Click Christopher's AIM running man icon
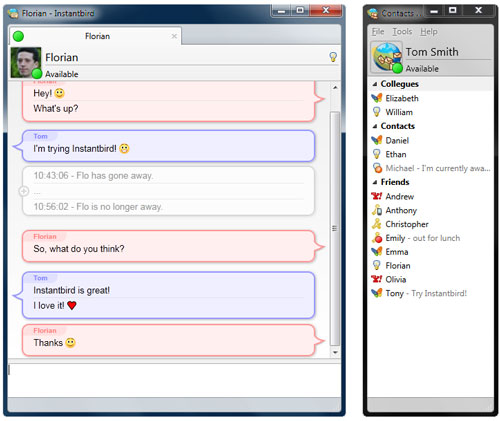This screenshot has width=500, height=421. tap(376, 224)
